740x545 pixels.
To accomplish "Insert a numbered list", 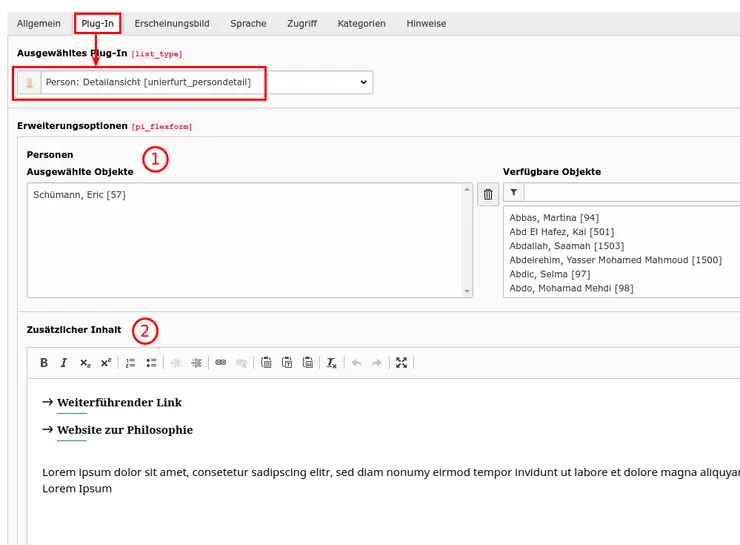I will coord(131,363).
